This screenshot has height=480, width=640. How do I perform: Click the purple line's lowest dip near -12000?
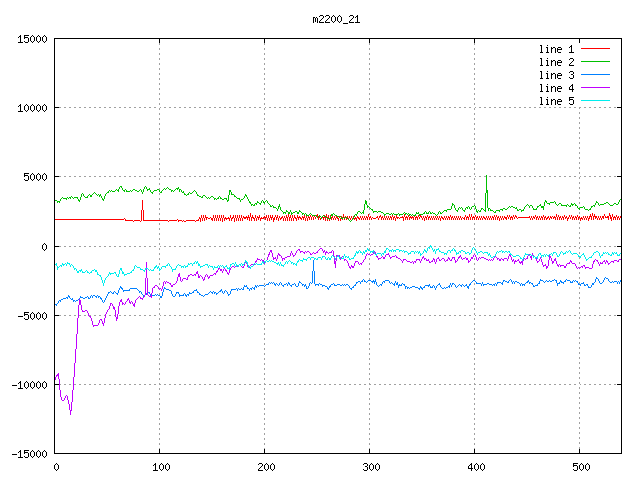(x=70, y=412)
